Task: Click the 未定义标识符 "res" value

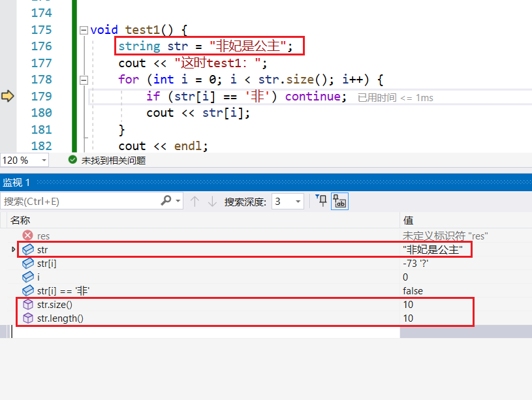Action: coord(445,236)
